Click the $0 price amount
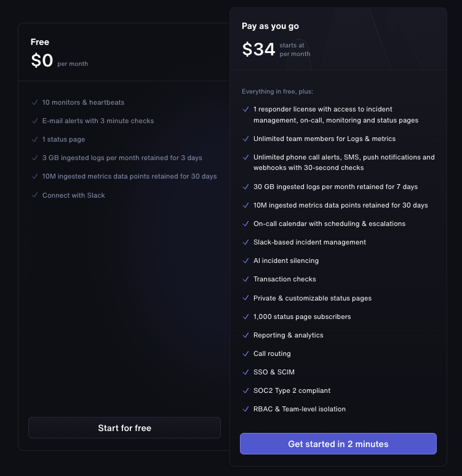The width and height of the screenshot is (462, 476). coord(42,60)
